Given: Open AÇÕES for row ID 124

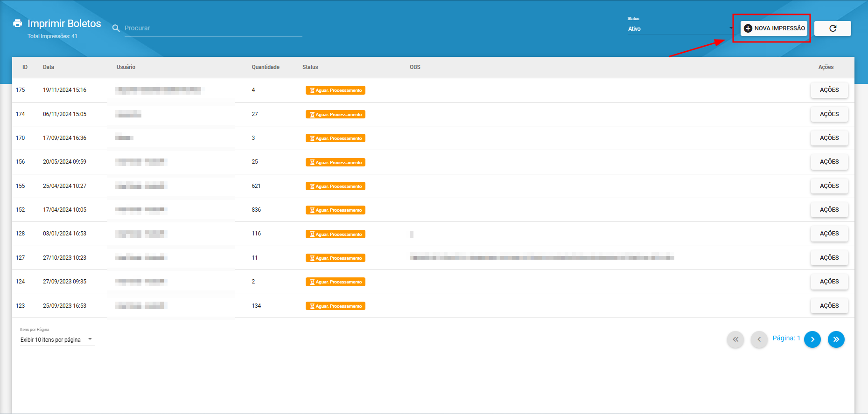Looking at the screenshot, I should coord(829,282).
